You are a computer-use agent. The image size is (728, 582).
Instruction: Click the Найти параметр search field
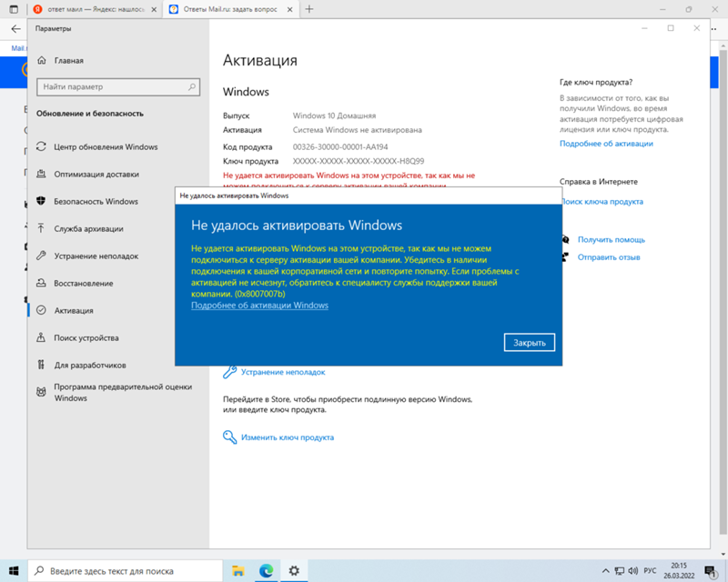(116, 87)
